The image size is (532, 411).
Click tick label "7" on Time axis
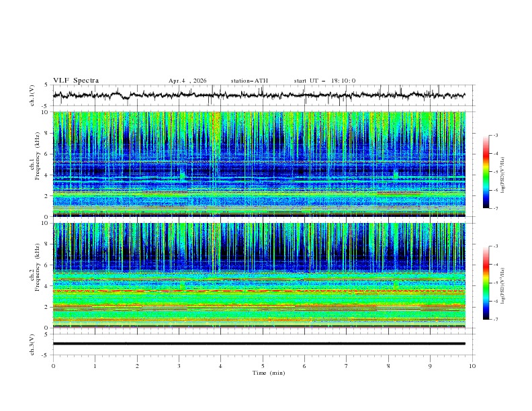347,366
